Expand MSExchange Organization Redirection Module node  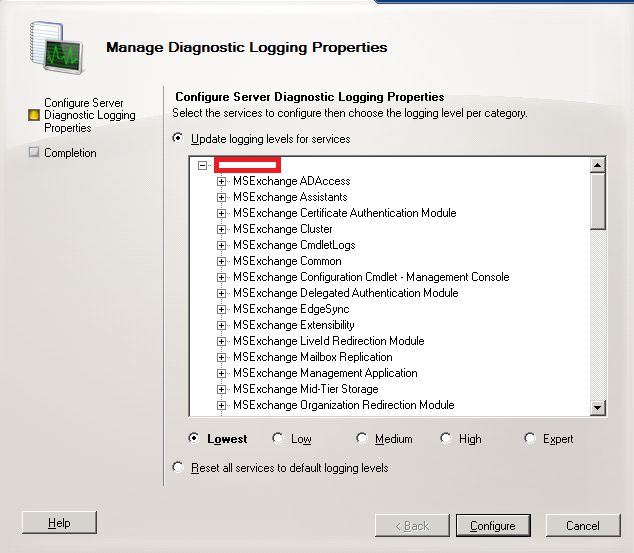[221, 405]
